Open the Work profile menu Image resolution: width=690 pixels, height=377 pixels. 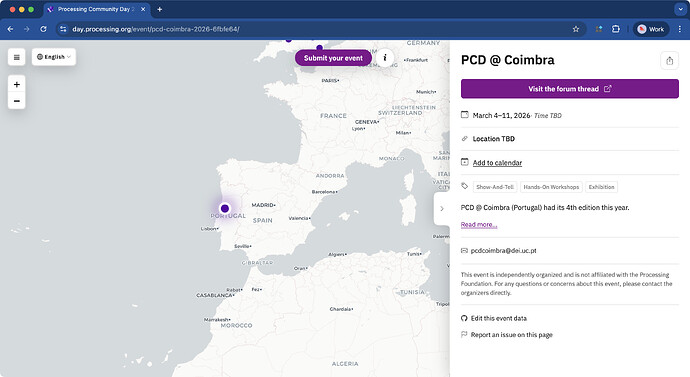(x=651, y=29)
